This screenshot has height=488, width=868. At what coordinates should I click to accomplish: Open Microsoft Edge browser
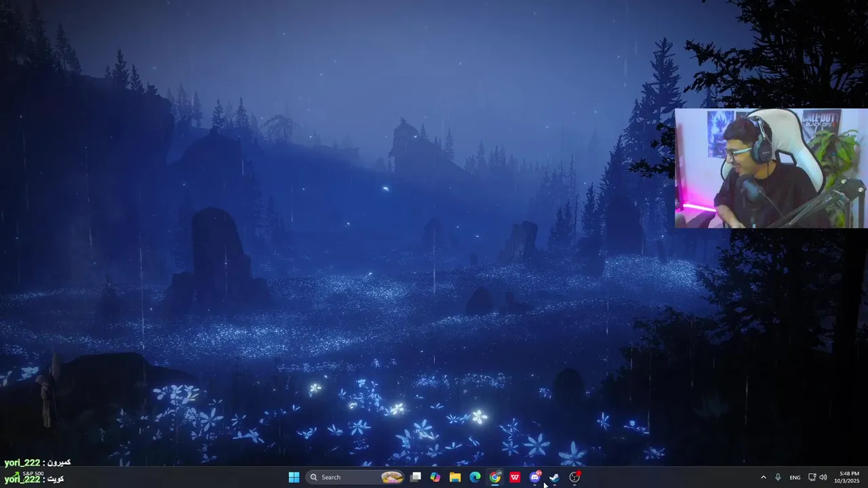pyautogui.click(x=475, y=477)
